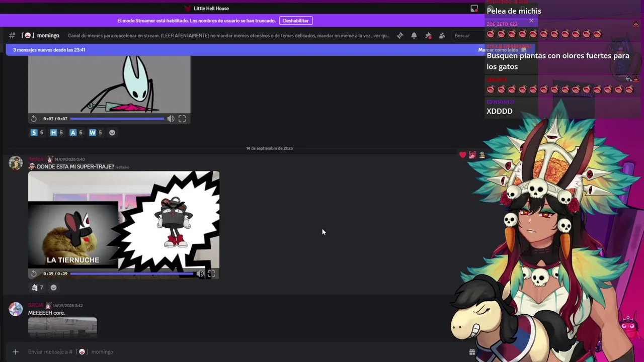644x362 pixels.
Task: Click the heart quick-reaction on Redcin's message
Action: [463, 155]
